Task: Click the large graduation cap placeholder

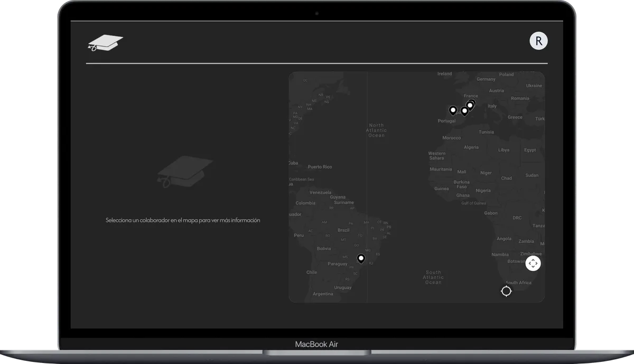Action: point(185,171)
